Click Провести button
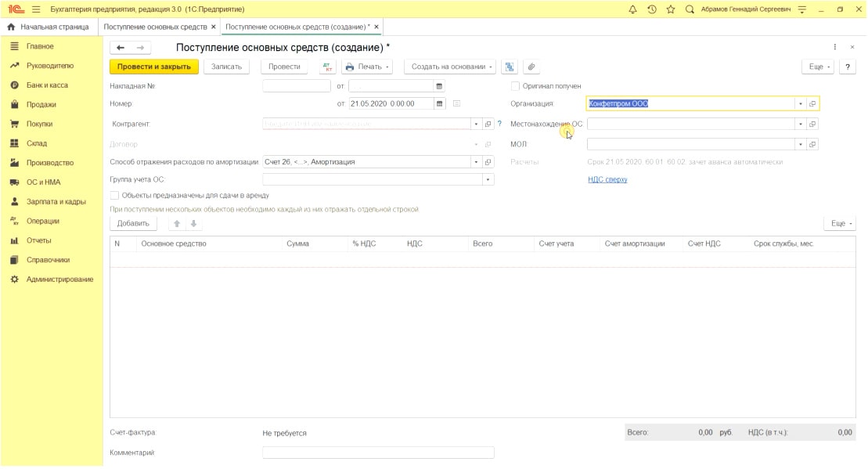Viewport: 868px width, 469px height. (284, 67)
